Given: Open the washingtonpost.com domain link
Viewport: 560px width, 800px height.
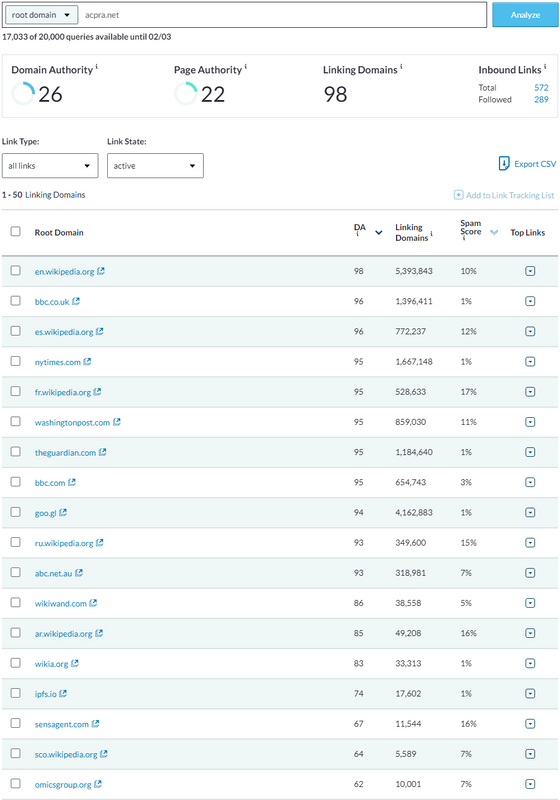Looking at the screenshot, I should [x=72, y=422].
